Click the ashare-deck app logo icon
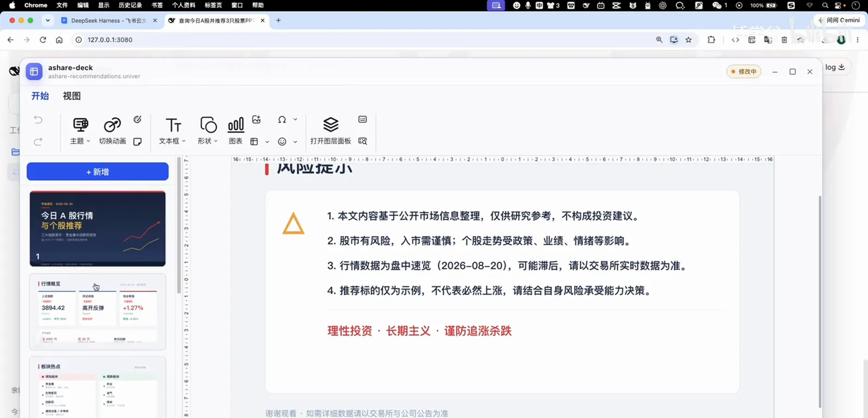868x418 pixels. [x=34, y=72]
